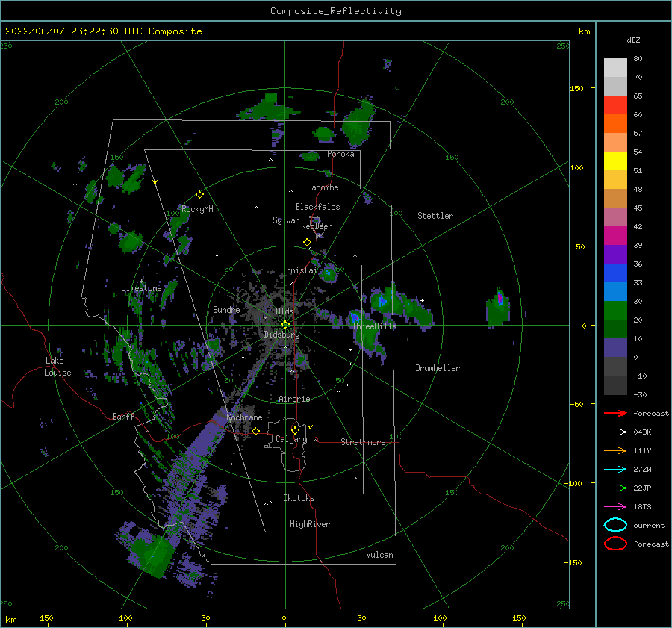Click the isolated magenta-core cell east of Drumheller
The height and width of the screenshot is (628, 672).
pos(498,306)
